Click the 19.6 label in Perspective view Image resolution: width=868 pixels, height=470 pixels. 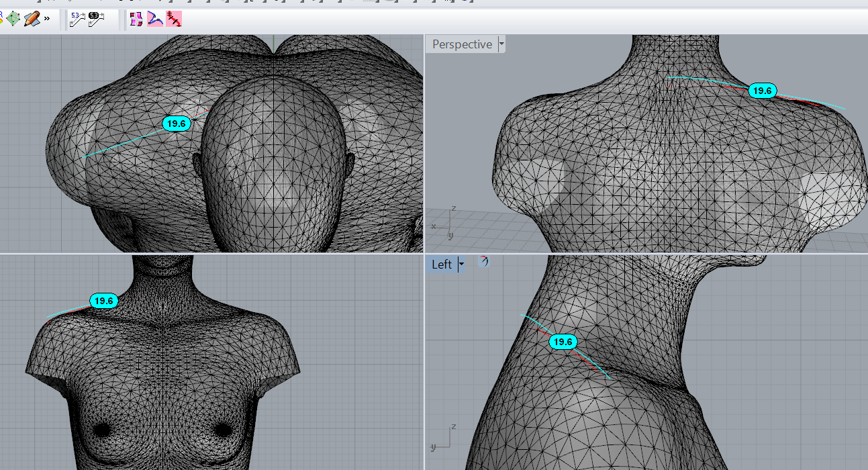click(762, 91)
